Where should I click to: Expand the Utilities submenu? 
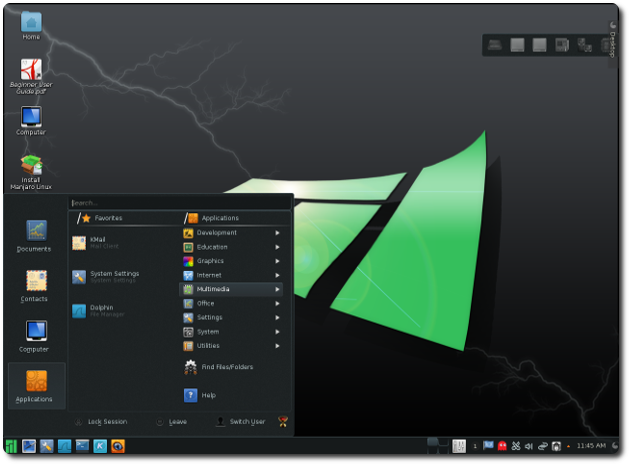click(x=231, y=346)
